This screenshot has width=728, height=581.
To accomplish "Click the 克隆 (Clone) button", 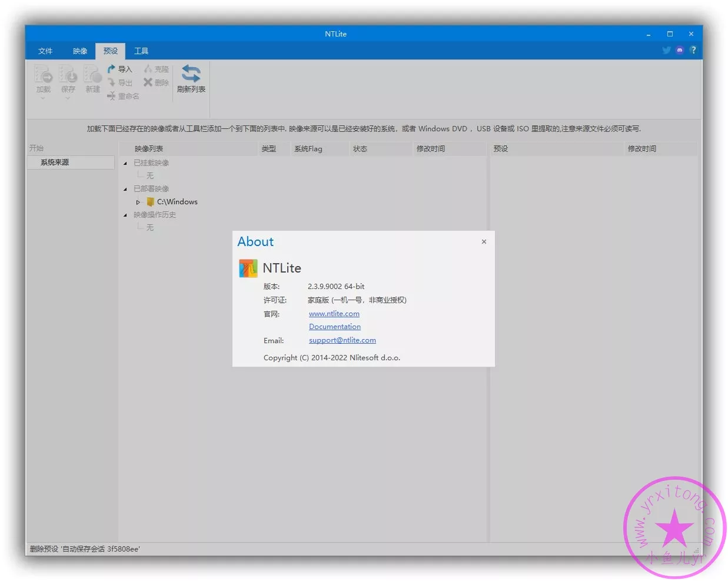I will click(157, 69).
